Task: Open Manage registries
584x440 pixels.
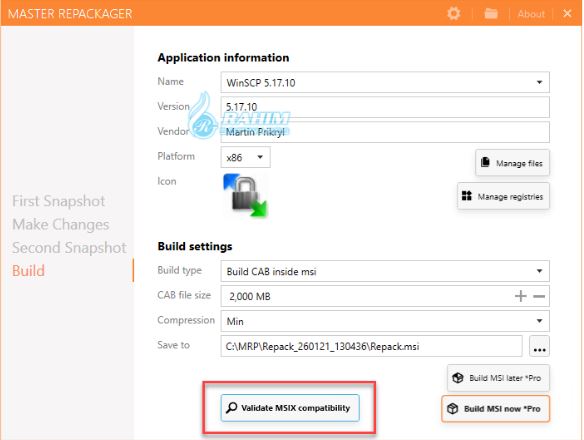Action: (x=503, y=196)
